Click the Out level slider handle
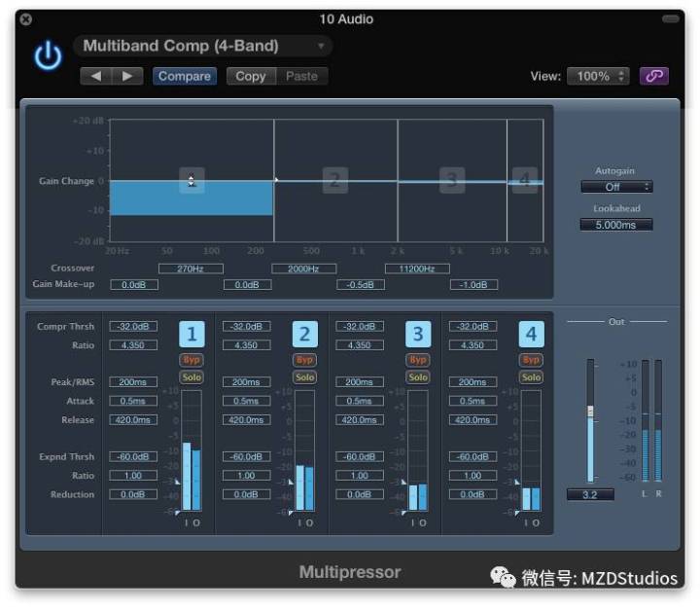 tap(590, 412)
